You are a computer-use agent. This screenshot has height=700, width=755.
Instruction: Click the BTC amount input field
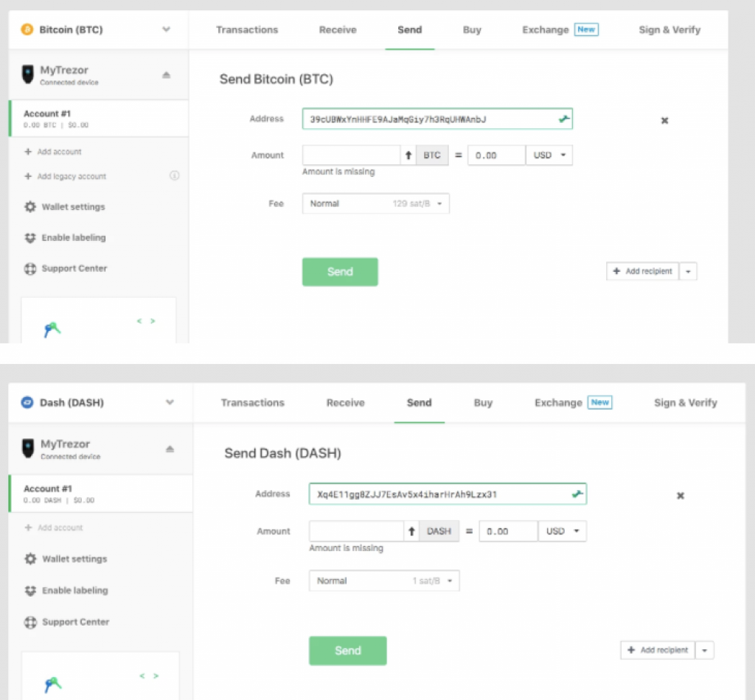point(351,155)
